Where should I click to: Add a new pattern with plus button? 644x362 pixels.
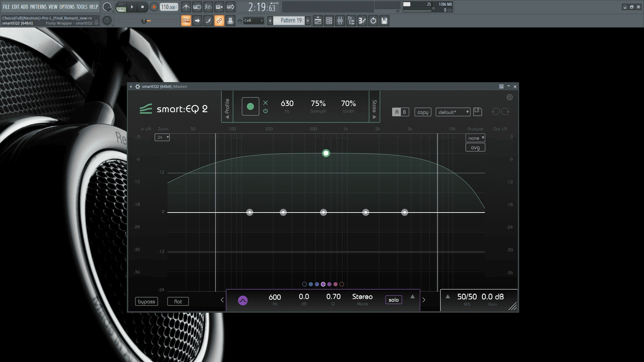coord(308,21)
